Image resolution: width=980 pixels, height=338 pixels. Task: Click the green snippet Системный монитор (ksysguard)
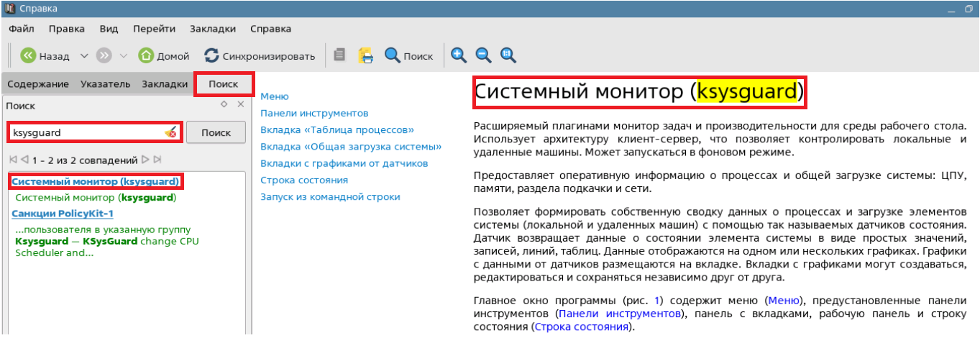(x=96, y=197)
